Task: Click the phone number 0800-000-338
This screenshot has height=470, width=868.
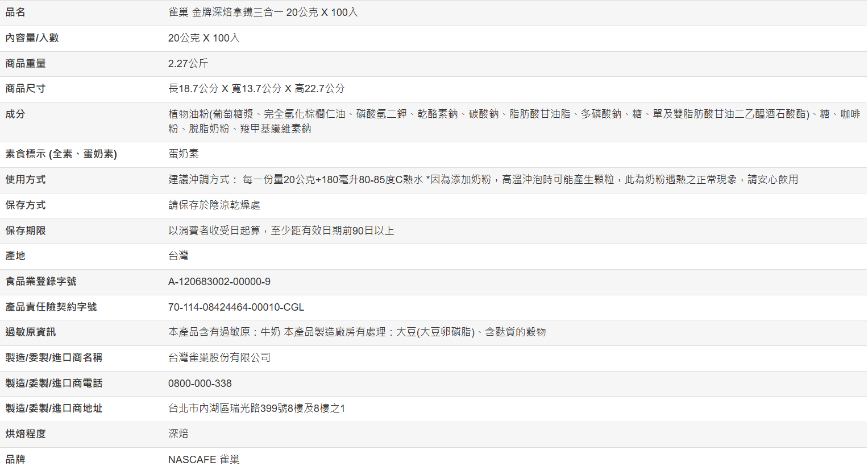Action: point(200,384)
